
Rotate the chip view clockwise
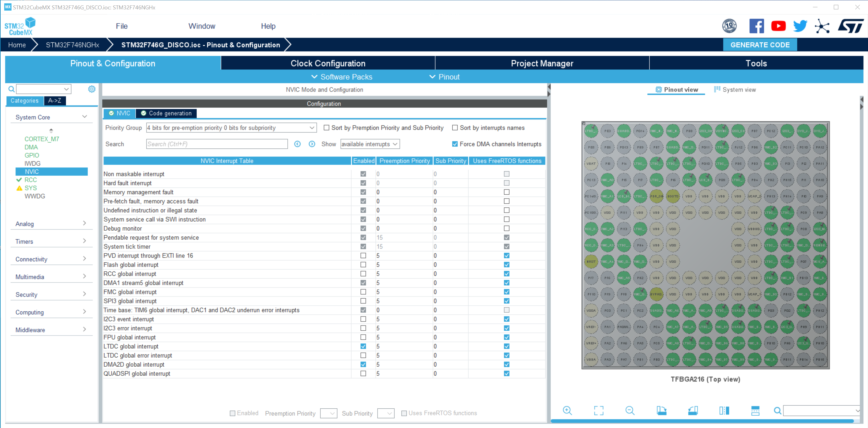(661, 410)
